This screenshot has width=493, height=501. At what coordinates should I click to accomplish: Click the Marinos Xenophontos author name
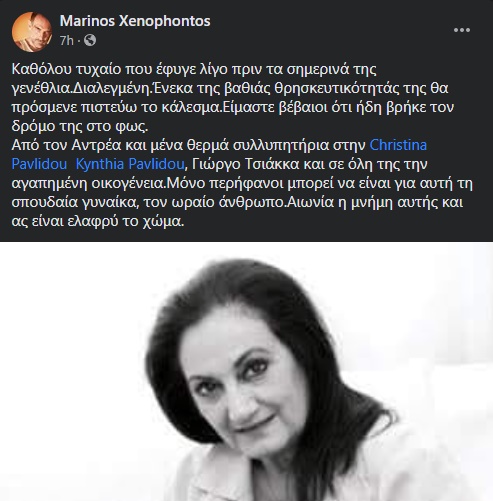point(135,21)
